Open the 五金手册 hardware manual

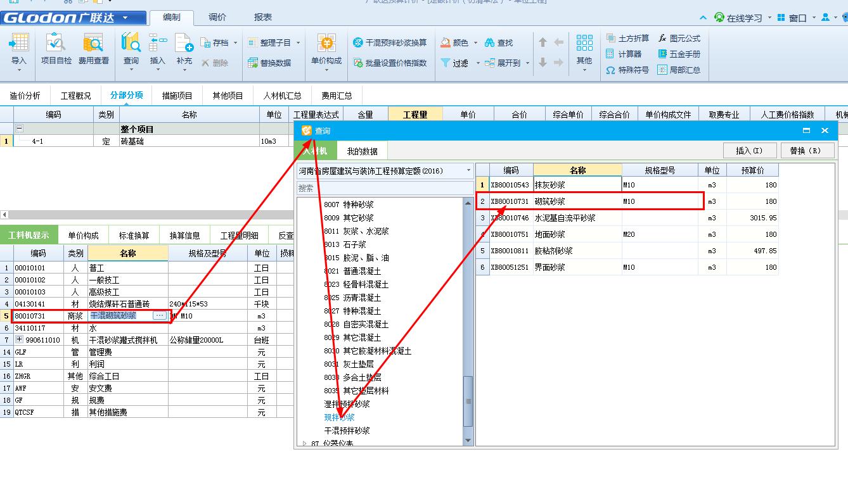pyautogui.click(x=679, y=54)
